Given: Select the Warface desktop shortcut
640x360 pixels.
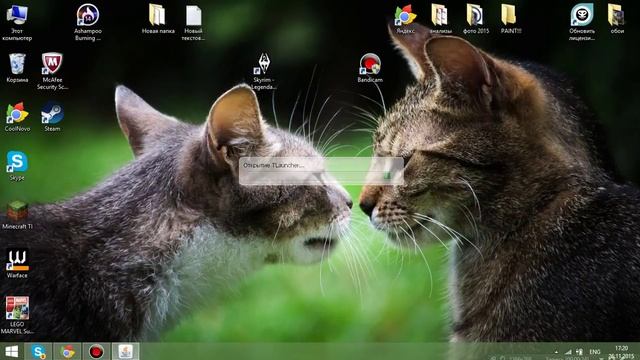Looking at the screenshot, I should click(x=17, y=264).
